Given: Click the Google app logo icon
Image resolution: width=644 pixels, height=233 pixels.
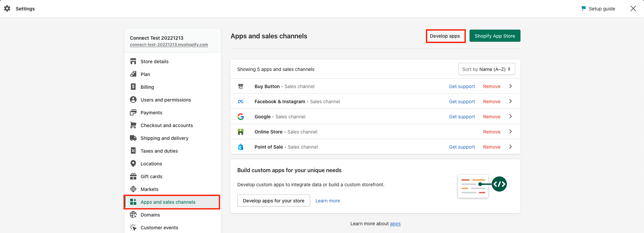Looking at the screenshot, I should coord(241,117).
